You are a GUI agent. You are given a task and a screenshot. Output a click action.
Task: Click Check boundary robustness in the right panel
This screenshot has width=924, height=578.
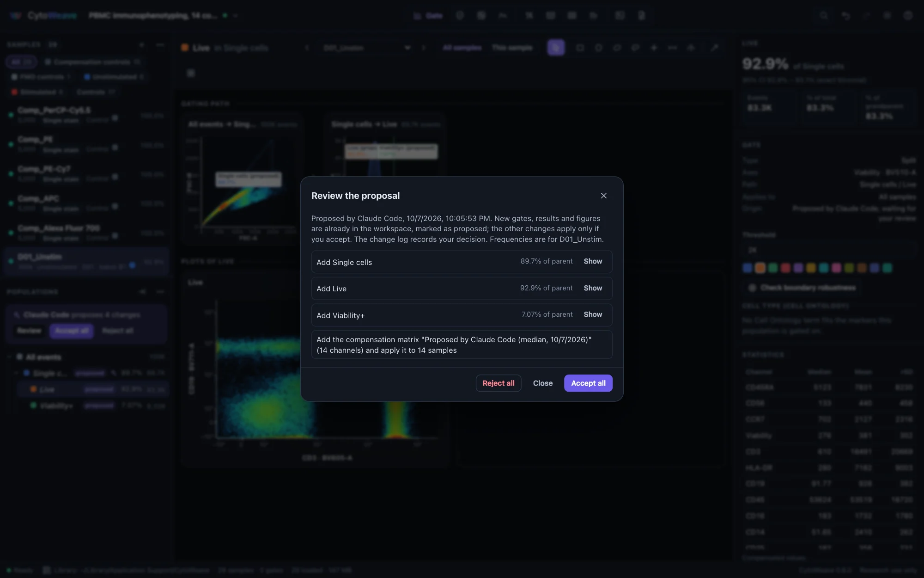(x=802, y=288)
